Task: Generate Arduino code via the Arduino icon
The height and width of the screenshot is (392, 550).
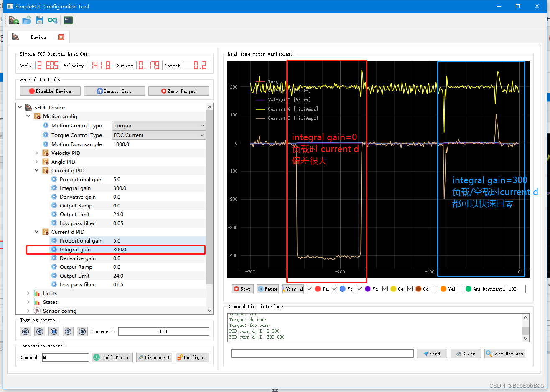Action: pos(53,20)
